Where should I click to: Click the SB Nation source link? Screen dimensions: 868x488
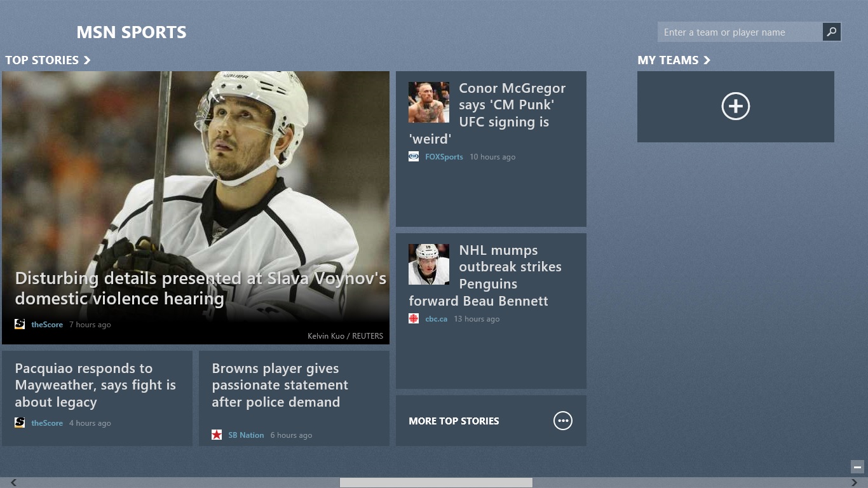pyautogui.click(x=246, y=435)
